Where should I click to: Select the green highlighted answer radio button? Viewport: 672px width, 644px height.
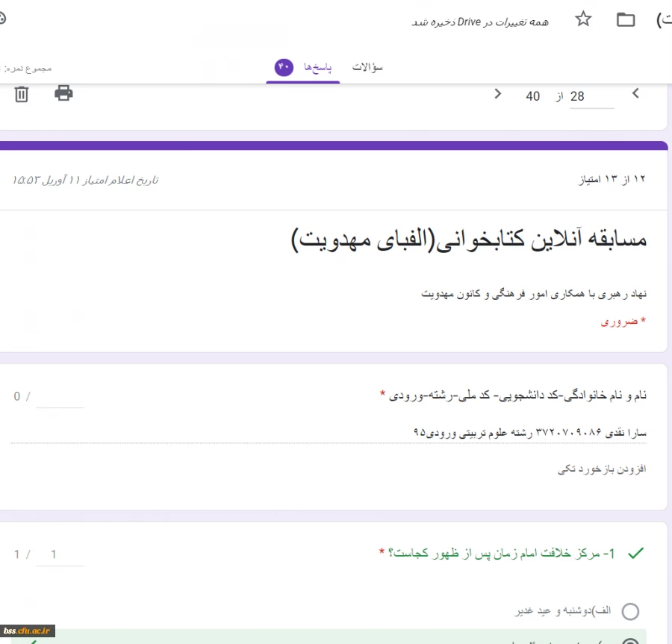(x=631, y=640)
